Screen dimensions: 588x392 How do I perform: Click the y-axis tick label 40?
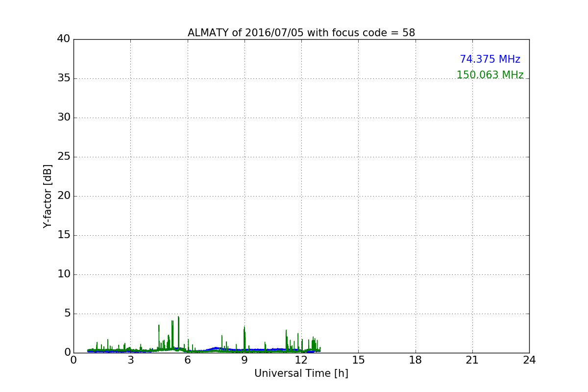pos(64,39)
